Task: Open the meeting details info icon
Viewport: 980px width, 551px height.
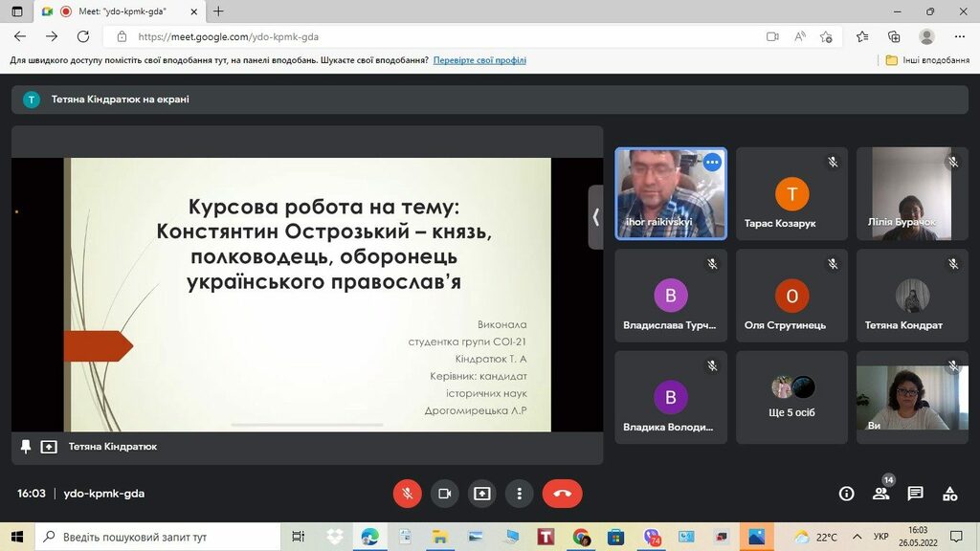Action: pos(846,494)
